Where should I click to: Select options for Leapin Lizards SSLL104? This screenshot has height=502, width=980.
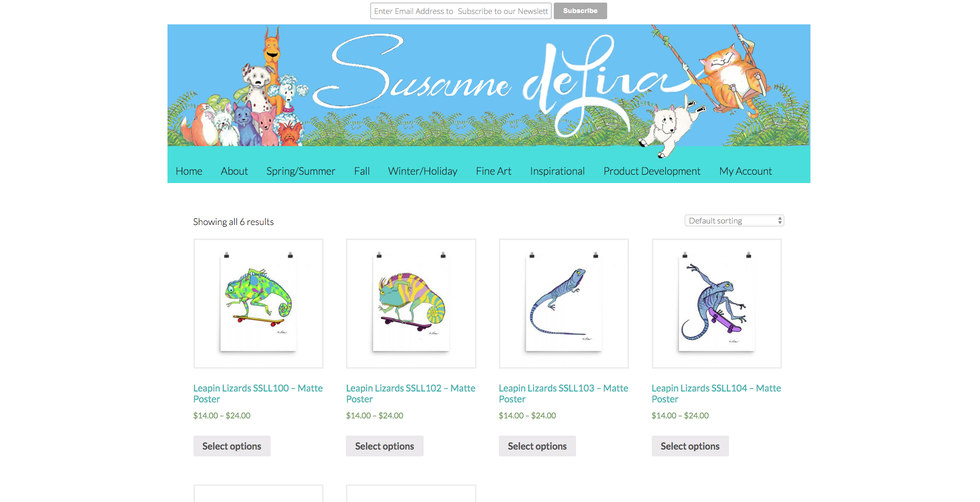coord(690,446)
